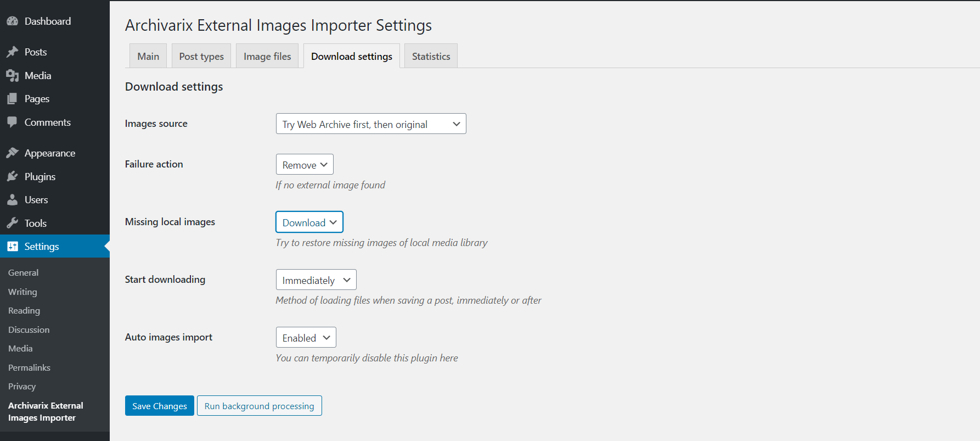This screenshot has height=441, width=980.
Task: Open the Images source dropdown
Action: 371,124
